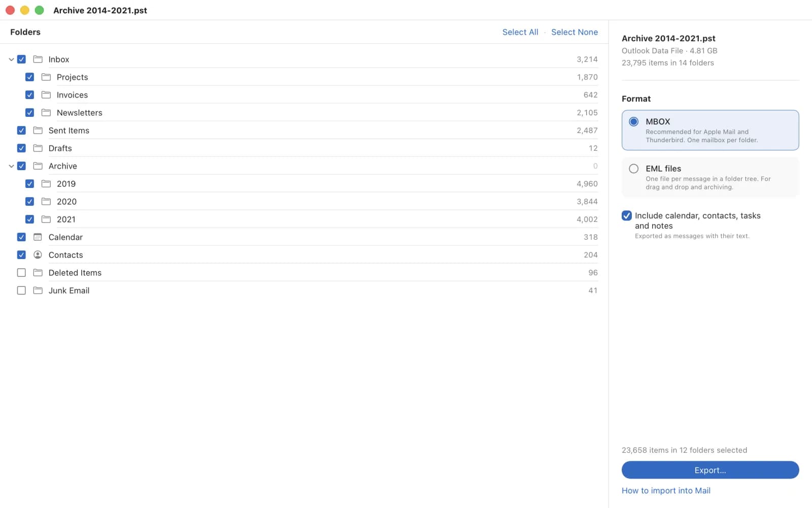Click the 2021 folder icon
Image resolution: width=812 pixels, height=508 pixels.
46,219
